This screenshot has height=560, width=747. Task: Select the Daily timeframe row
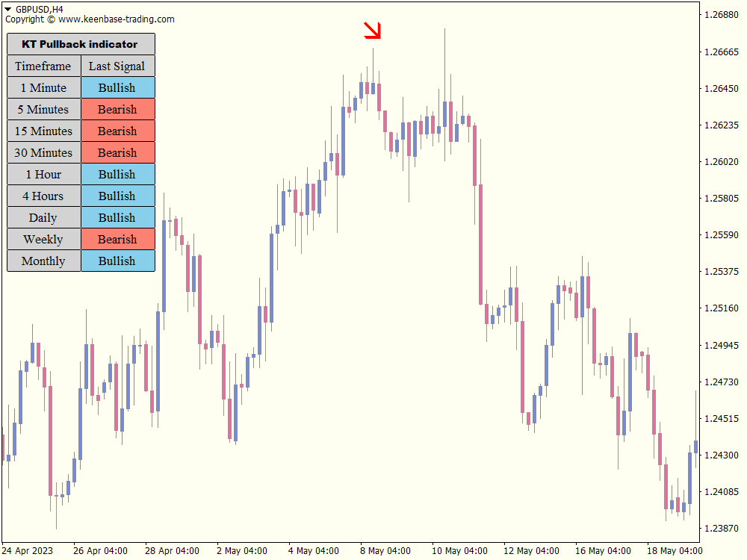tap(43, 217)
